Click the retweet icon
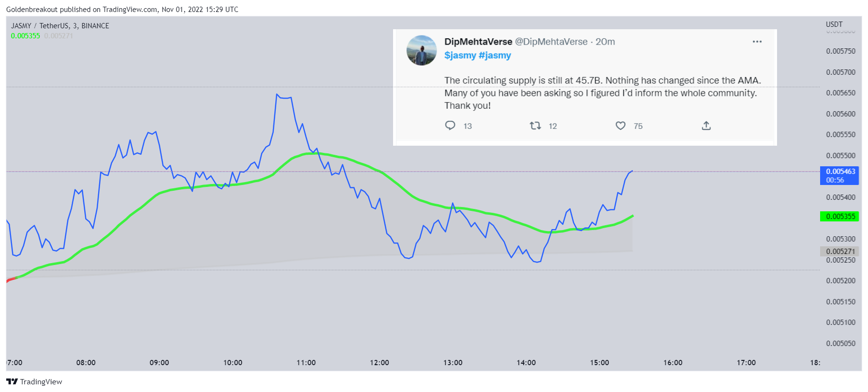868x392 pixels. click(535, 126)
